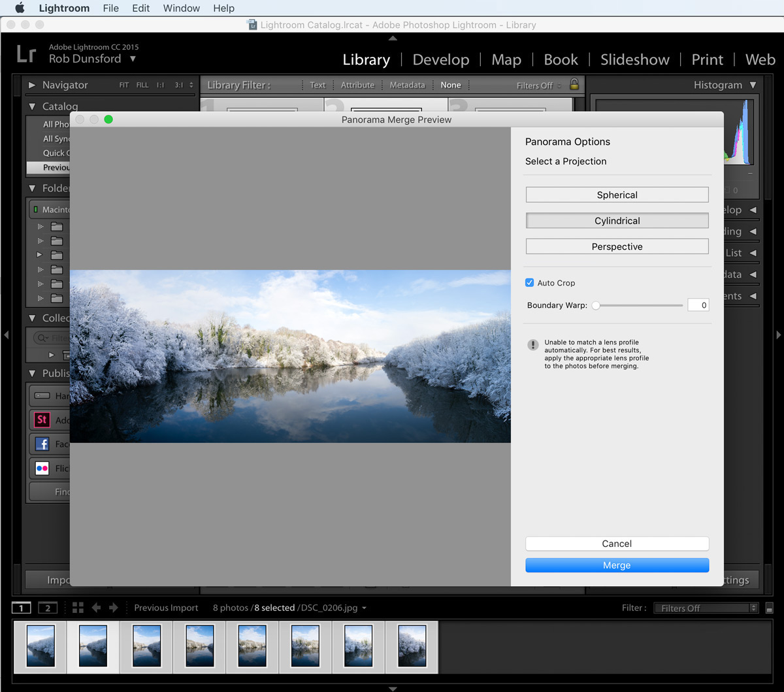Image resolution: width=784 pixels, height=692 pixels.
Task: Open the Flickr publish service
Action: pyautogui.click(x=41, y=468)
